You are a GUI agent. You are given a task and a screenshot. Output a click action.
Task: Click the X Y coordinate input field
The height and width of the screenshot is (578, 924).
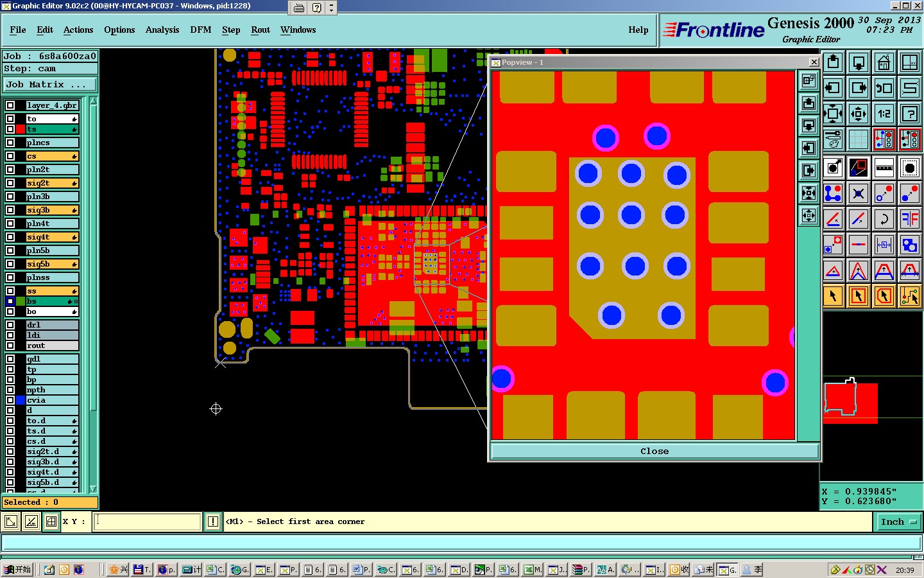(x=148, y=521)
